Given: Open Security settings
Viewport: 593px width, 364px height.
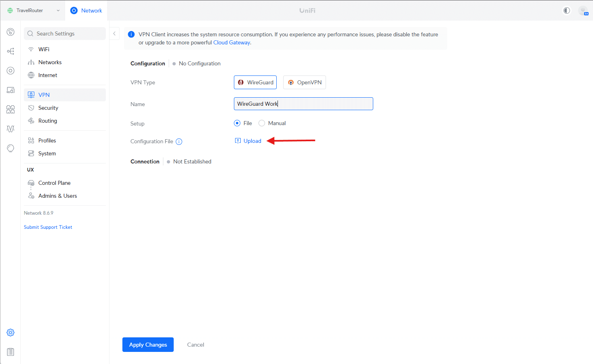Looking at the screenshot, I should pyautogui.click(x=65, y=108).
